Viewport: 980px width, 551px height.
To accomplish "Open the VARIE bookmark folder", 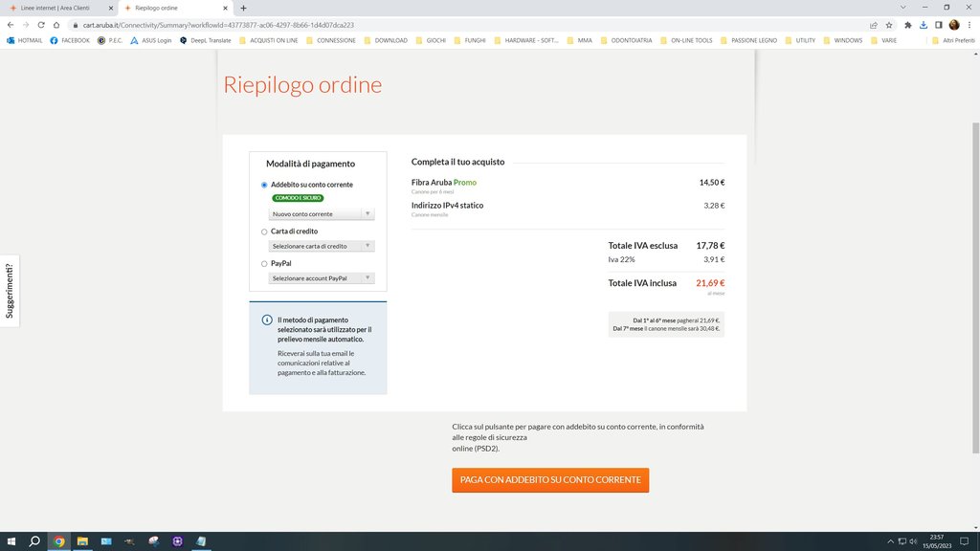I will coord(883,40).
